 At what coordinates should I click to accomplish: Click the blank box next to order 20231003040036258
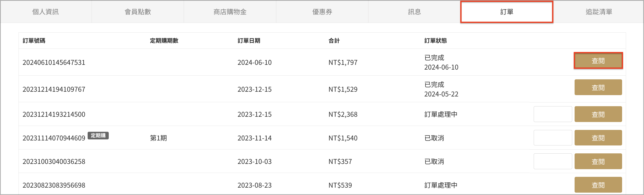pos(553,161)
